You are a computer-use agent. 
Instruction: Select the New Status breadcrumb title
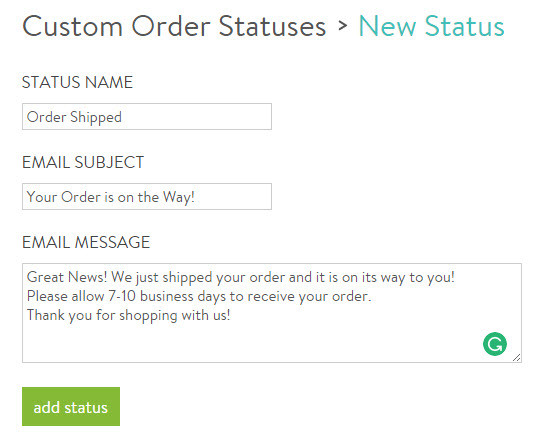(x=432, y=26)
